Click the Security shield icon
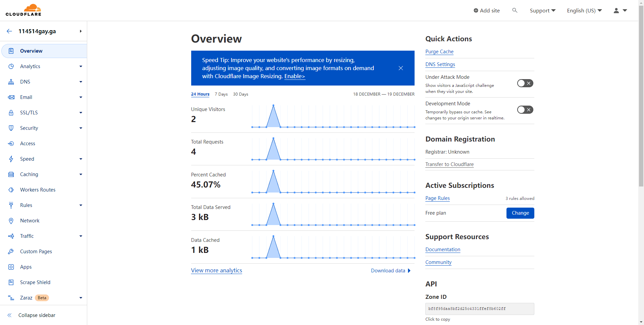Screen dimensions: 644x325 11,128
